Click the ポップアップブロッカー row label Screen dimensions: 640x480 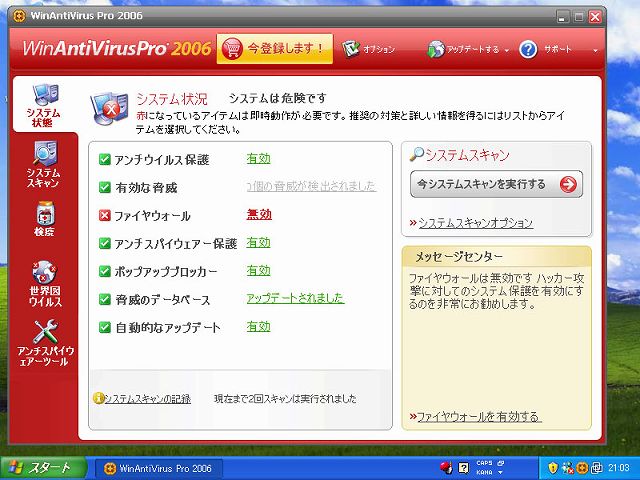tap(166, 271)
